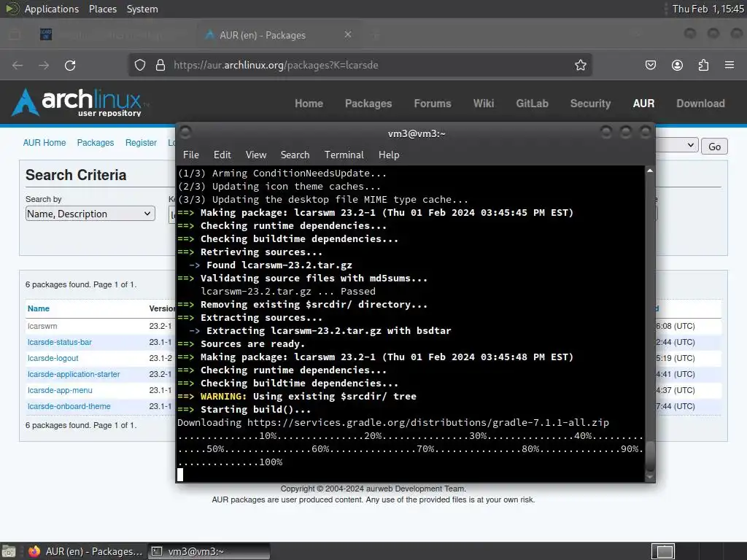The height and width of the screenshot is (560, 747).
Task: Click the workspace switcher in bottom panel
Action: point(664,551)
